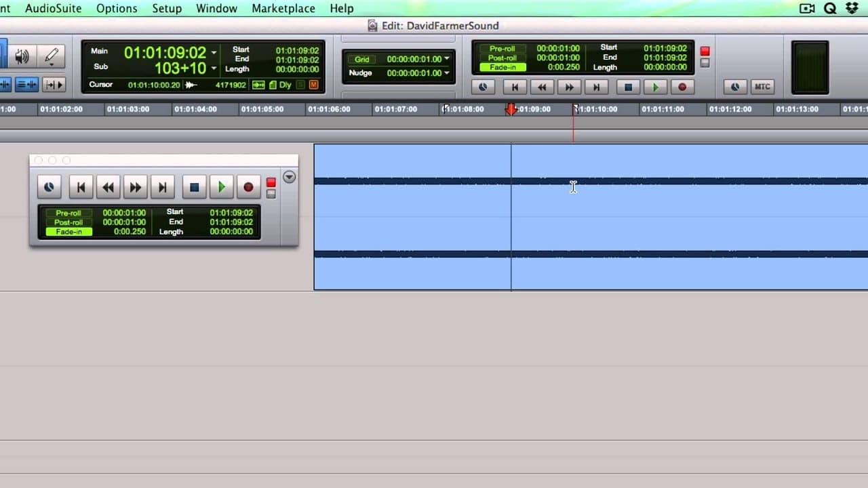Click the 01:01:06:00 mark on the ruler
The height and width of the screenshot is (488, 868).
[329, 108]
